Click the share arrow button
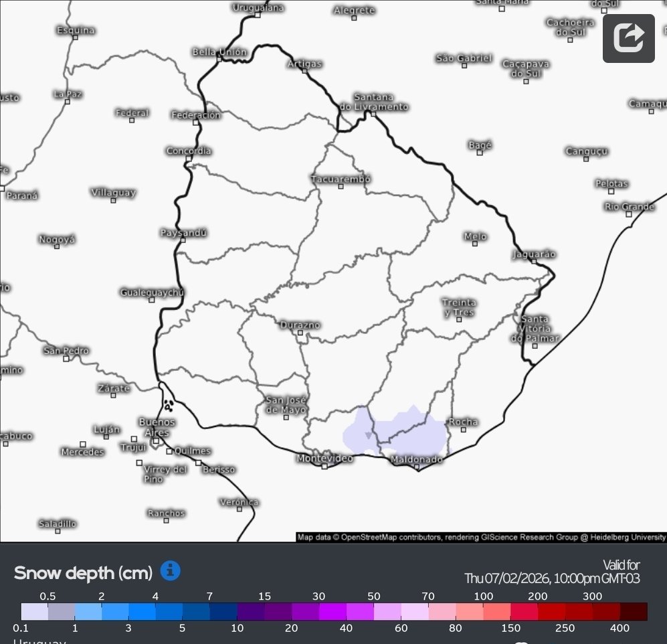This screenshot has width=667, height=644. 628,38
